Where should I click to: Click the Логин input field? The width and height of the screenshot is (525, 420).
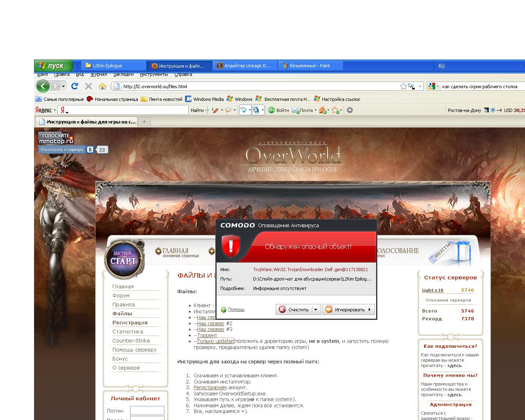click(x=147, y=411)
